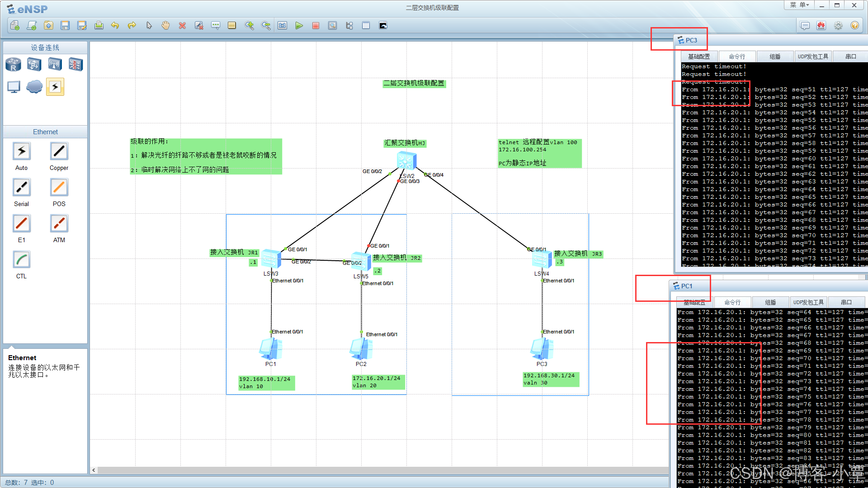Click the LSW2 aggregation switch device
This screenshot has height=488, width=868.
pyautogui.click(x=406, y=161)
